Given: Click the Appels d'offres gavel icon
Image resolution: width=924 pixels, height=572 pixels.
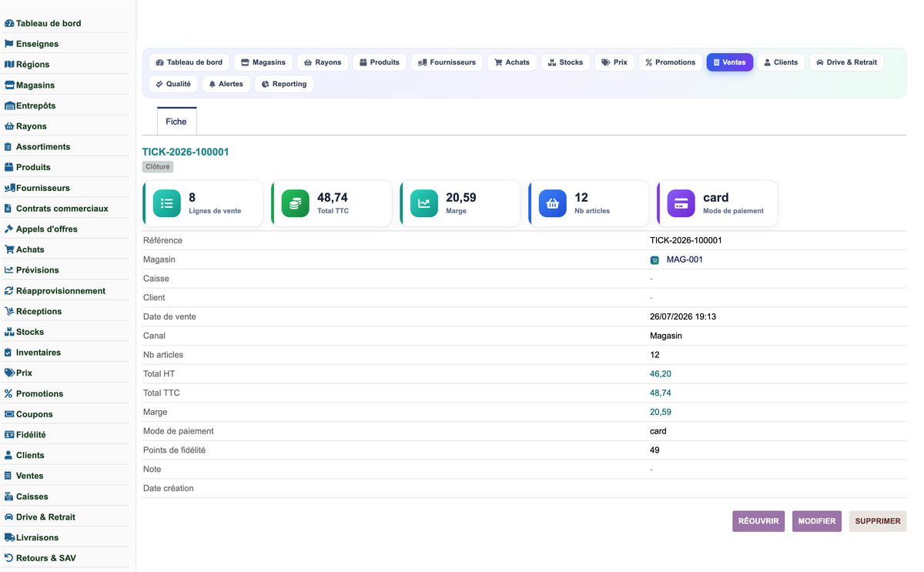Looking at the screenshot, I should [x=9, y=229].
